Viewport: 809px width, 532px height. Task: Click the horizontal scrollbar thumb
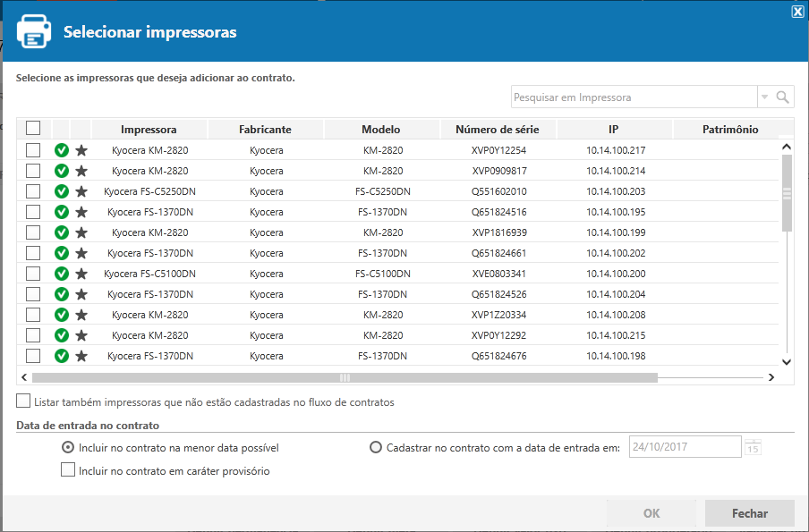[x=345, y=378]
